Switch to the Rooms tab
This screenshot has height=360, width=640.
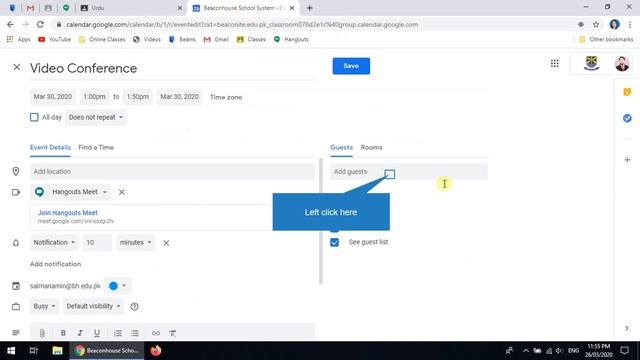click(x=371, y=147)
